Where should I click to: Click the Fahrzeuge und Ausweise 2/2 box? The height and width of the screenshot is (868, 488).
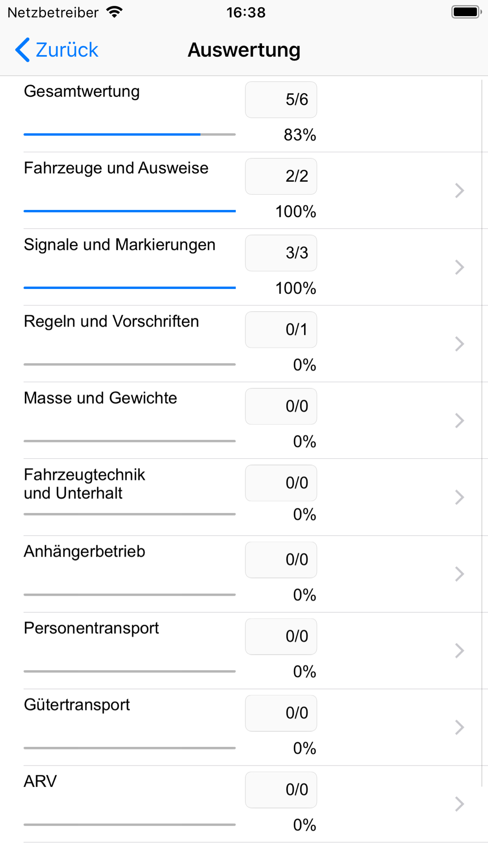pyautogui.click(x=281, y=176)
